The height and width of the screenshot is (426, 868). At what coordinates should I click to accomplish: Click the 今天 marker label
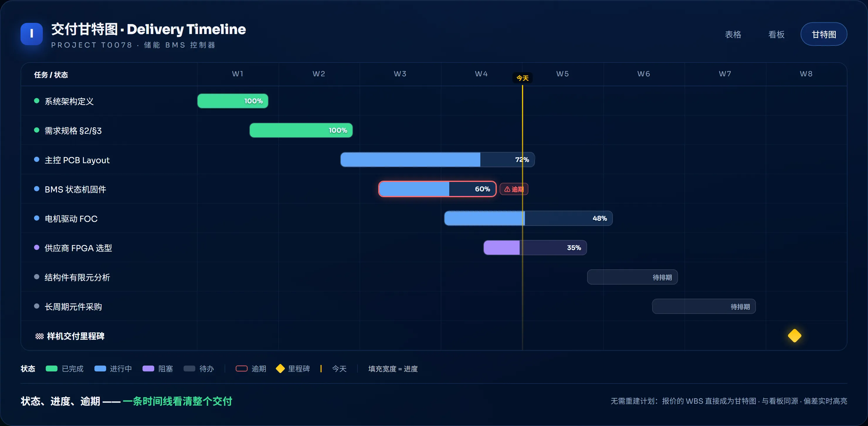[522, 78]
